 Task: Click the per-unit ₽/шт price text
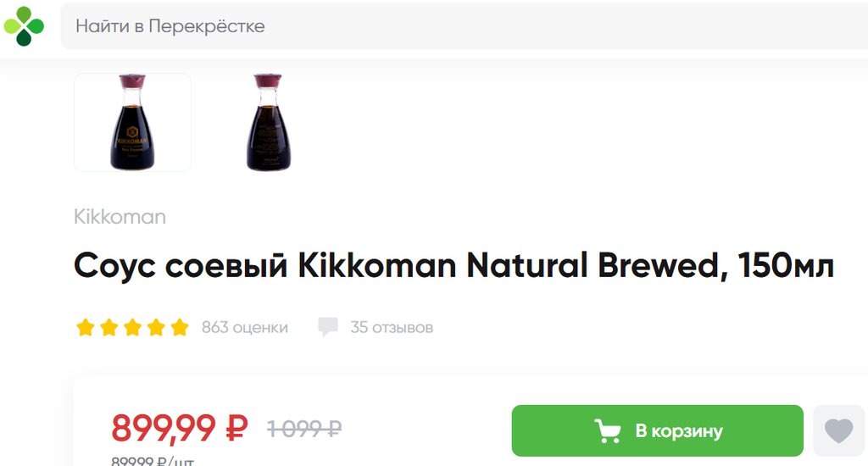pyautogui.click(x=153, y=462)
